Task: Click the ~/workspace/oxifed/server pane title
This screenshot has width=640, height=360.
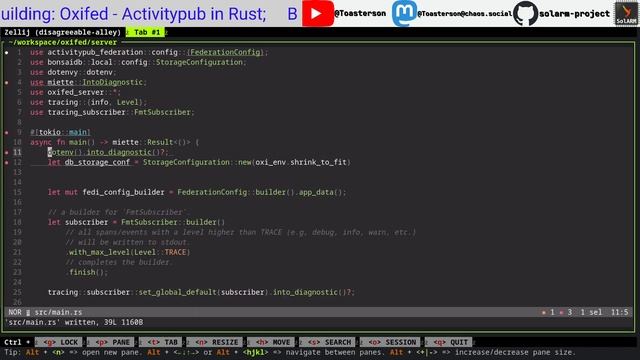Action: point(63,42)
